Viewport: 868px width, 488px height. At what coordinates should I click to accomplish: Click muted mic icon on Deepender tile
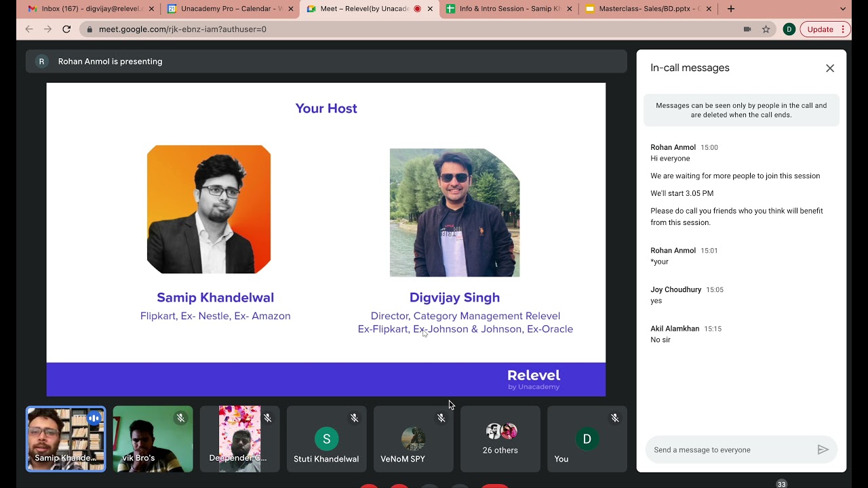pos(267,418)
